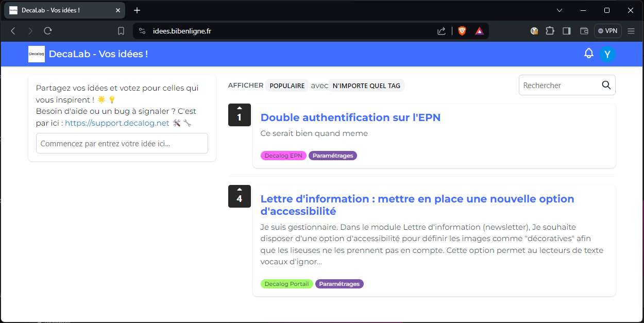Open the POPULAIRE sort dropdown
Screen dimensions: 644x323
(x=287, y=86)
